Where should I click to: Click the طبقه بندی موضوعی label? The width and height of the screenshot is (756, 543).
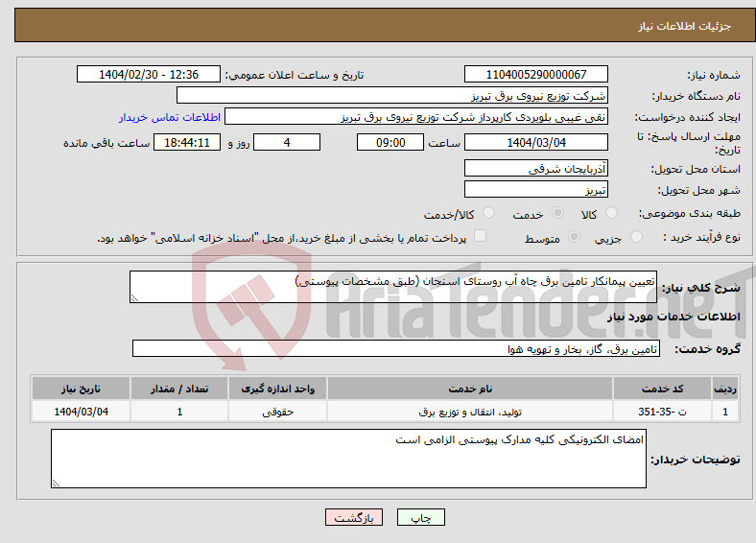690,213
